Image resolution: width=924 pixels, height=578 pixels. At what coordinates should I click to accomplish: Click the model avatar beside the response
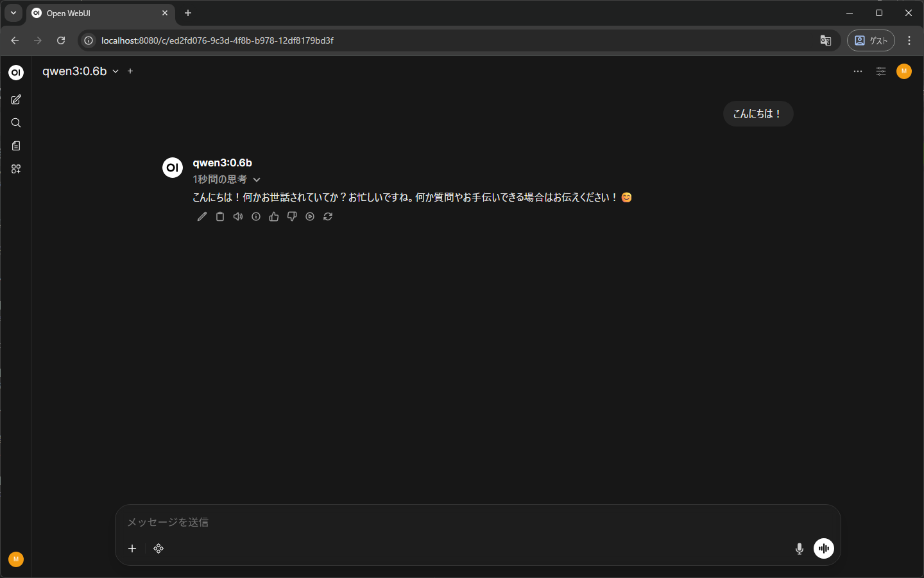[x=173, y=168]
